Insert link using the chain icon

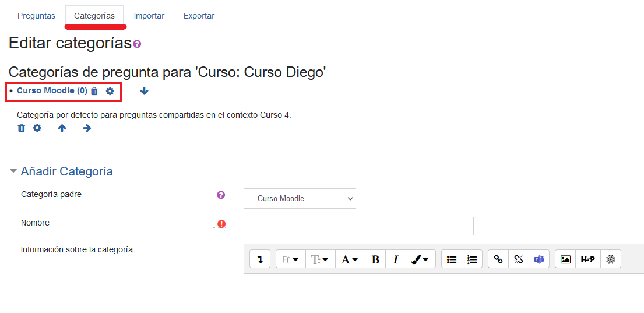[498, 259]
